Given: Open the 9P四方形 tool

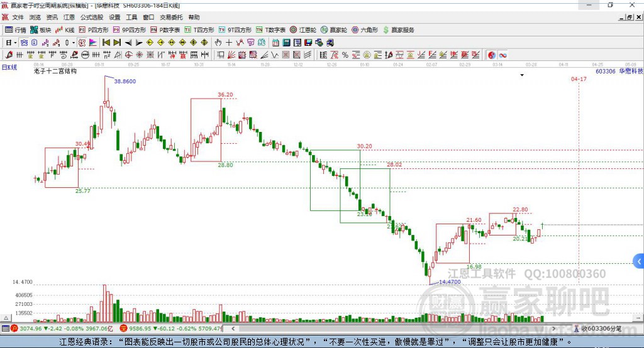Looking at the screenshot, I should (x=130, y=30).
